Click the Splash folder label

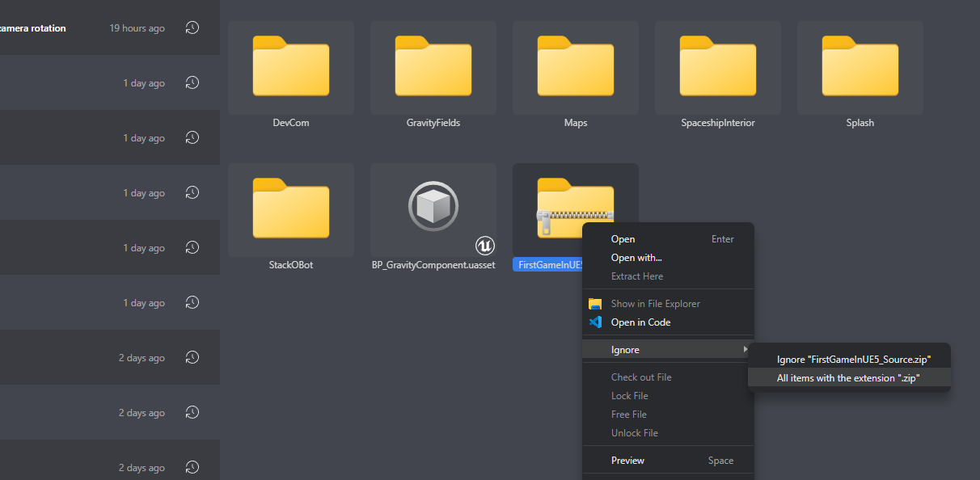(860, 123)
